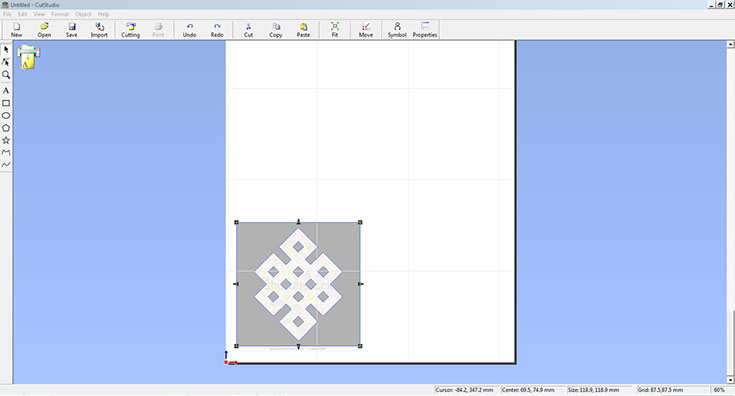Open the Symbol tool from the toolbar
Viewport: 735px width, 396px height.
tap(397, 30)
